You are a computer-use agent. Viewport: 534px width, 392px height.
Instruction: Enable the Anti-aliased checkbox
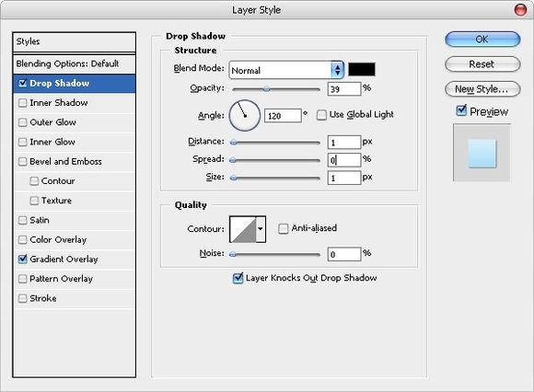pyautogui.click(x=283, y=228)
